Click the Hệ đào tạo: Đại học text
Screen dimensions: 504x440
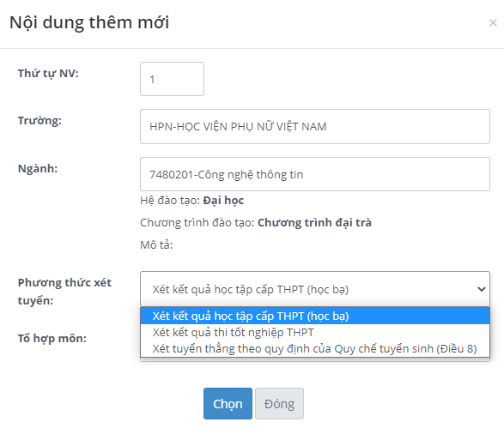tap(191, 201)
